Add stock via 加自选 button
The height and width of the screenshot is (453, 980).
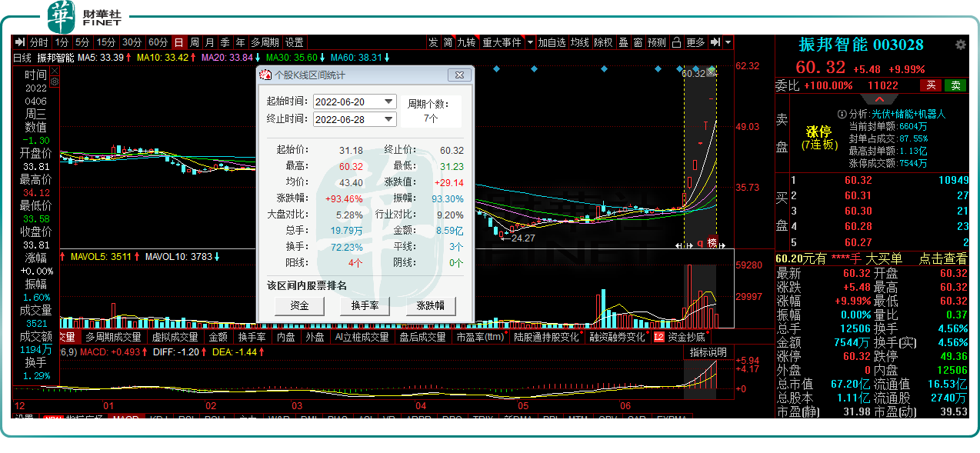click(x=552, y=42)
